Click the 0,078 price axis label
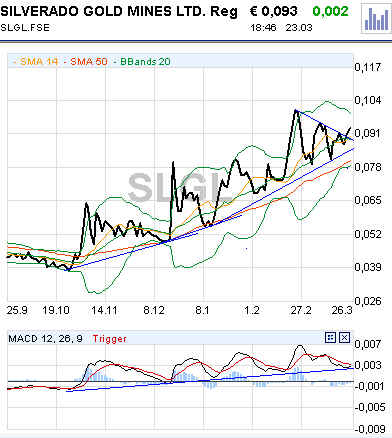 pyautogui.click(x=368, y=167)
